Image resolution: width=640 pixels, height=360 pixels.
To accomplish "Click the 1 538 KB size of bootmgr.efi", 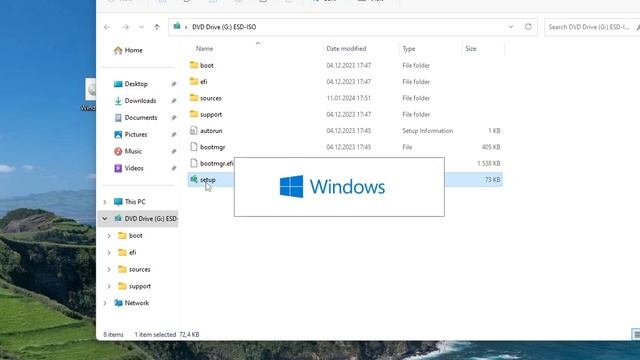I will click(x=489, y=163).
